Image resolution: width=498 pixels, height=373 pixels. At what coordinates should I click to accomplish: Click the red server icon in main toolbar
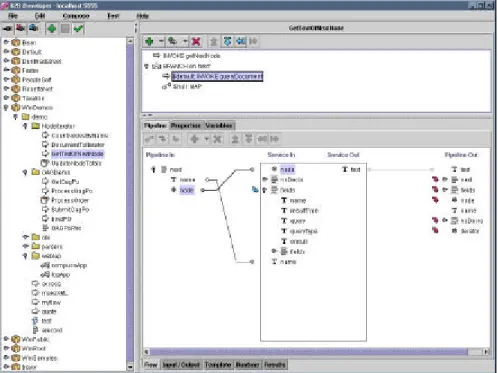(x=20, y=28)
